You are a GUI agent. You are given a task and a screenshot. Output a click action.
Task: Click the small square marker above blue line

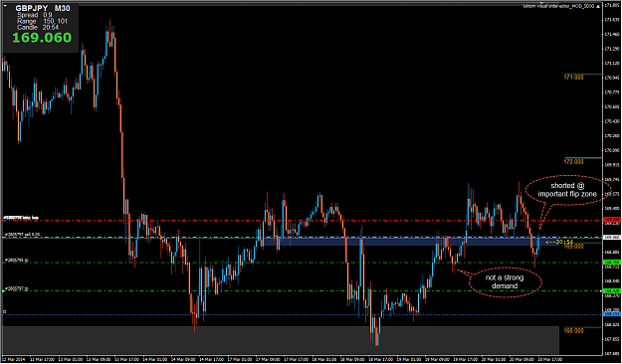click(x=4, y=312)
